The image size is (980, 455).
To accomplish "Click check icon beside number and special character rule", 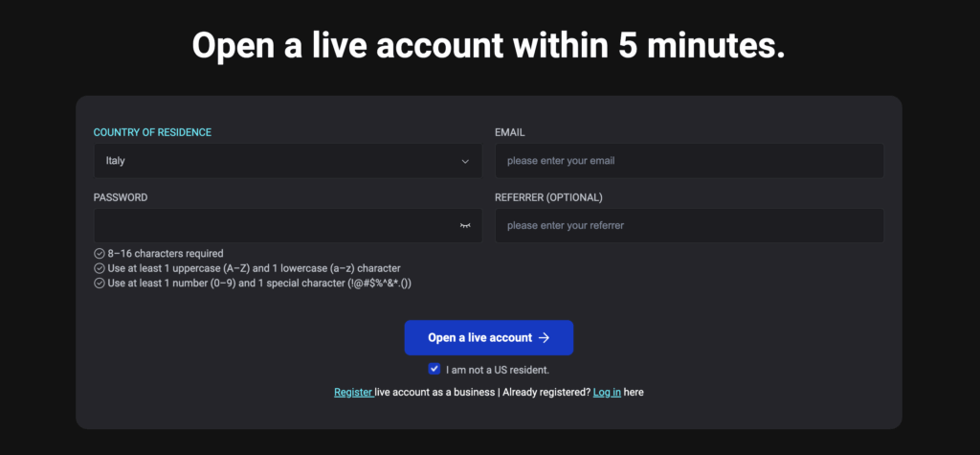I will pyautogui.click(x=100, y=284).
